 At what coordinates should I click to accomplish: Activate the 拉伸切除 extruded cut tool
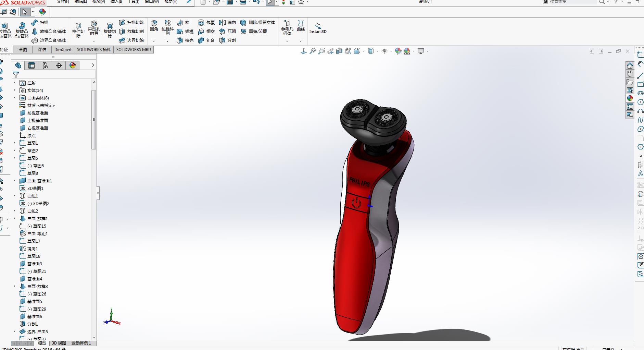78,30
